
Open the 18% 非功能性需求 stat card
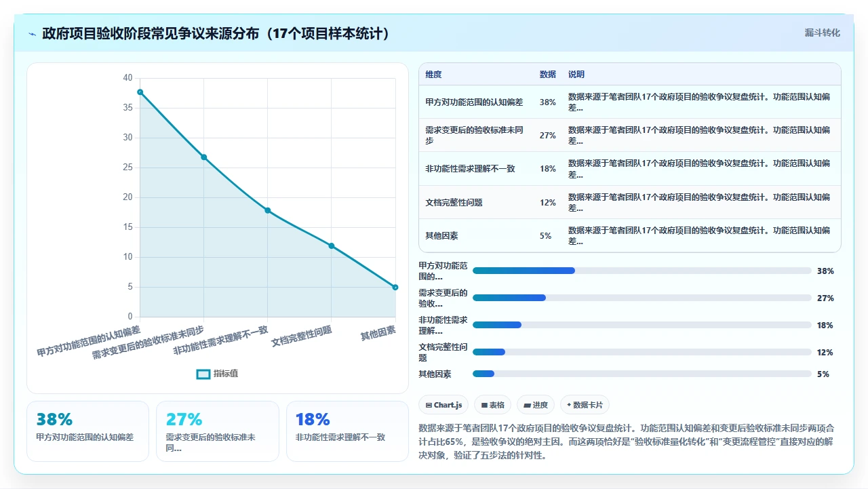pyautogui.click(x=347, y=431)
